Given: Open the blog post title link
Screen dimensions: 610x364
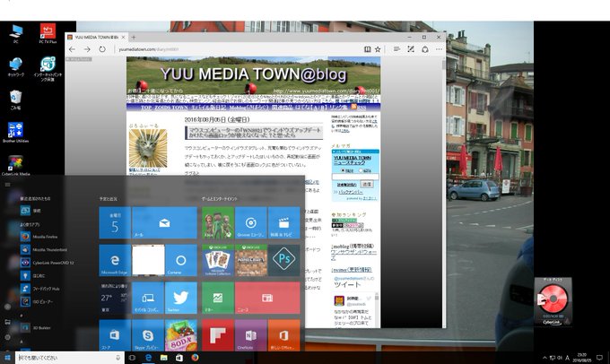Looking at the screenshot, I should [x=255, y=133].
